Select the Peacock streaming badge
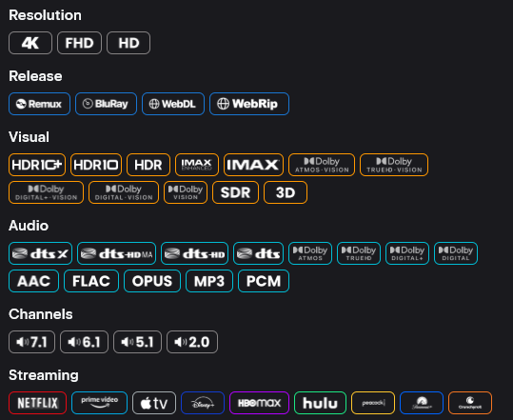513x420 pixels. pos(373,403)
